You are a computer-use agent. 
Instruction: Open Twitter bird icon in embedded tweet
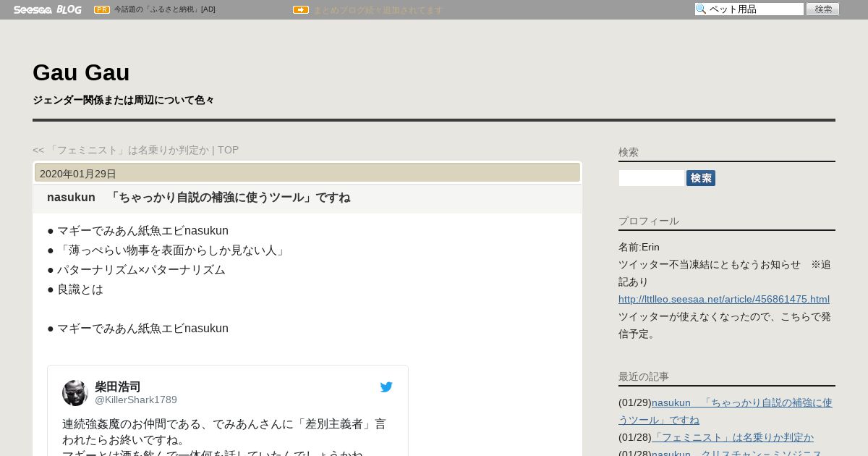click(386, 387)
